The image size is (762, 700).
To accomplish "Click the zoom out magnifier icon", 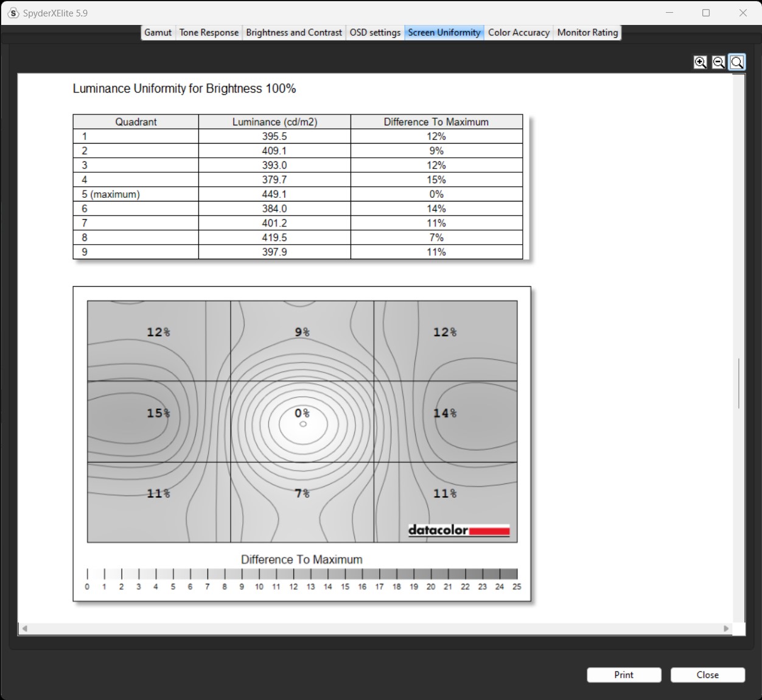I will tap(718, 62).
